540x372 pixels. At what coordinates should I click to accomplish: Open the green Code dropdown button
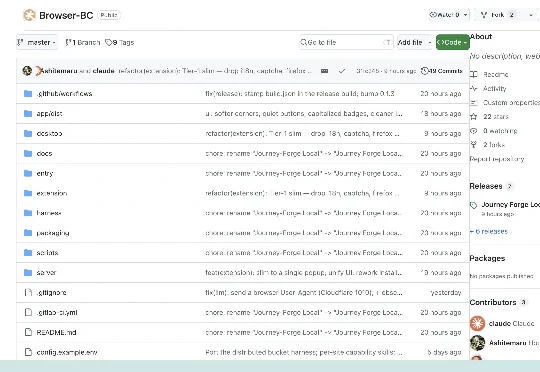click(453, 42)
